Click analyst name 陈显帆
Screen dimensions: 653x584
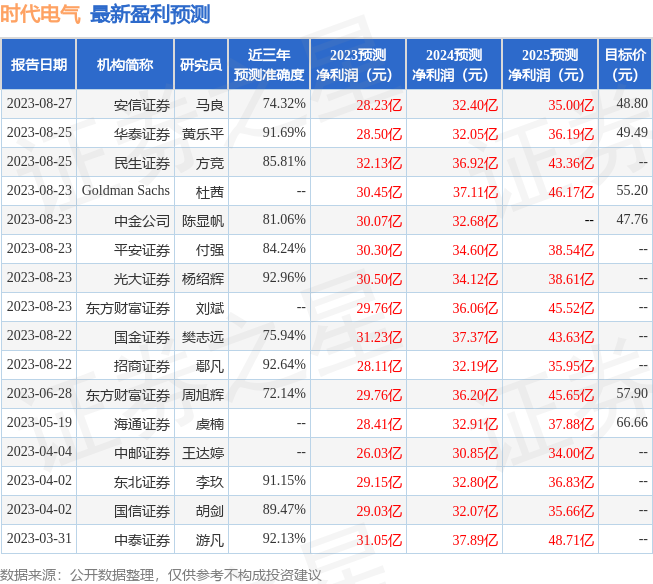[x=203, y=221]
